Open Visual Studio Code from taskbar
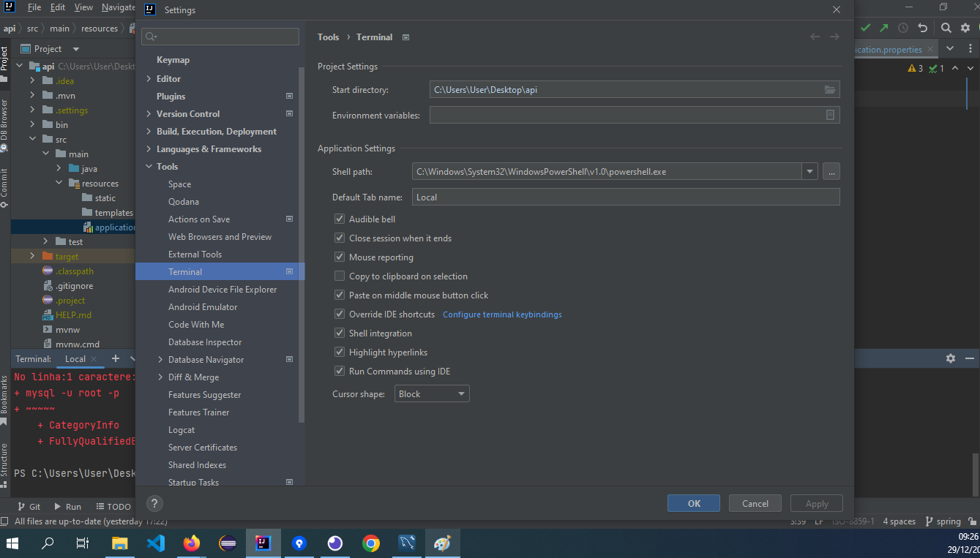The height and width of the screenshot is (558, 980). tap(156, 543)
